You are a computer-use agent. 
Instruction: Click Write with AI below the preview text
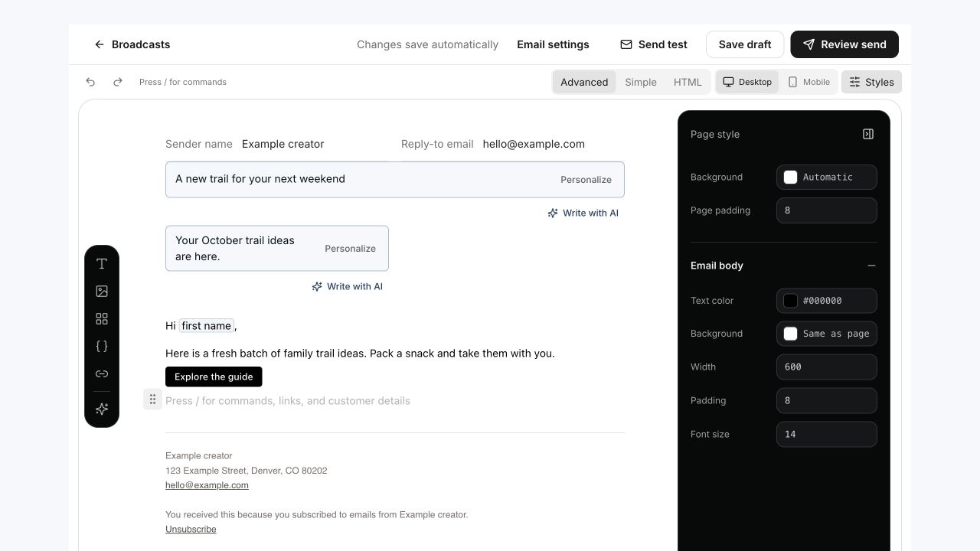347,286
